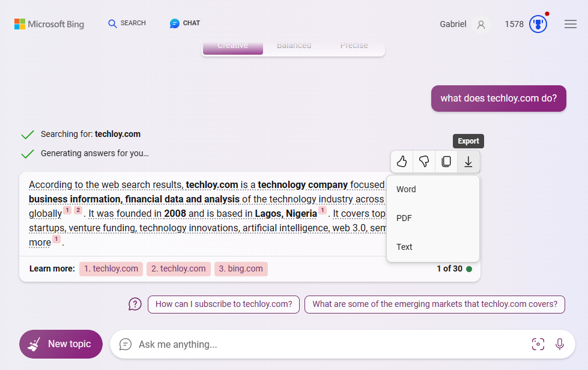Select the Creative conversation style
This screenshot has height=370, width=588.
(233, 46)
